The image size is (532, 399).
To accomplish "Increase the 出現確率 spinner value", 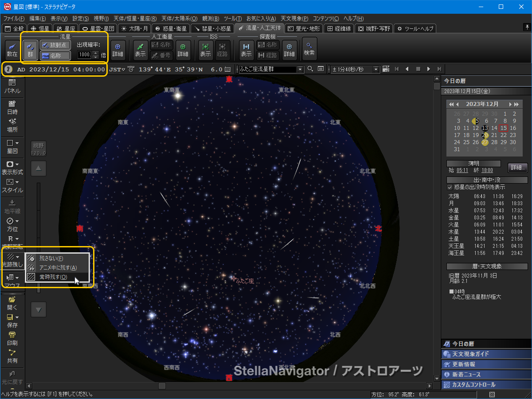I will [x=95, y=53].
